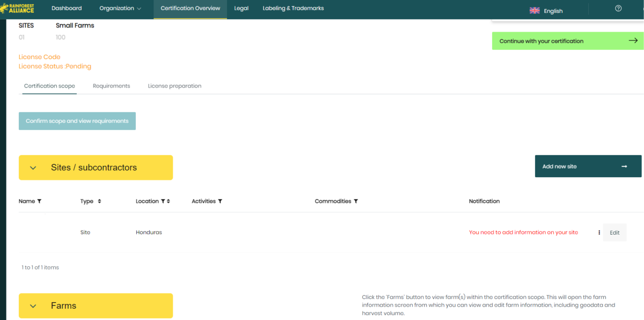The height and width of the screenshot is (320, 644).
Task: Sort by Type column arrows
Action: [99, 201]
